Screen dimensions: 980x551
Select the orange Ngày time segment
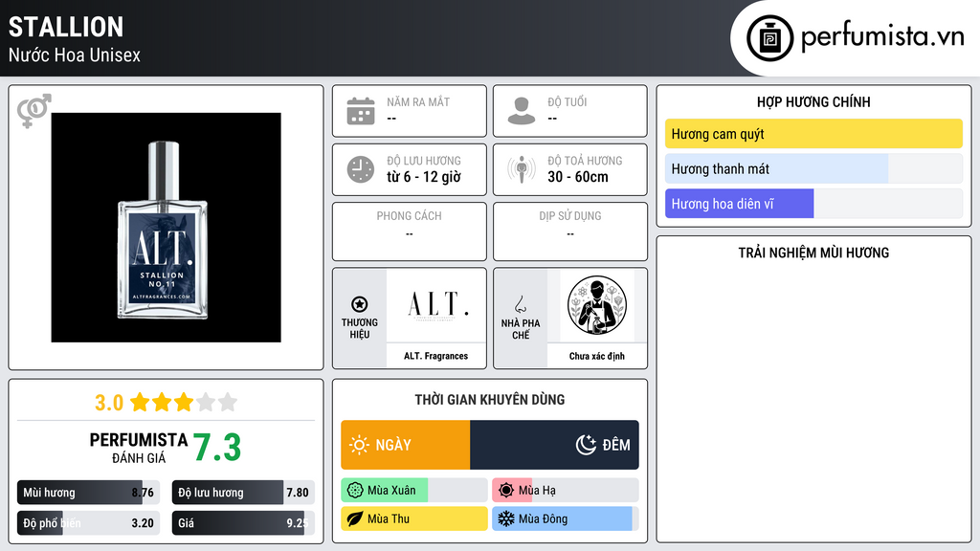pyautogui.click(x=406, y=445)
